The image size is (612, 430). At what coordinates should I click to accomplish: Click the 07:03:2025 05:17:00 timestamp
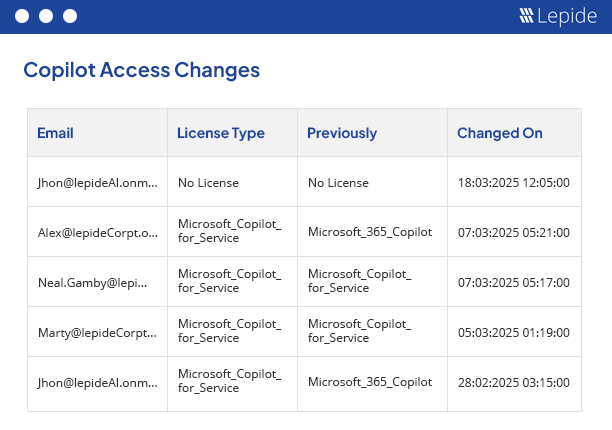tap(513, 282)
